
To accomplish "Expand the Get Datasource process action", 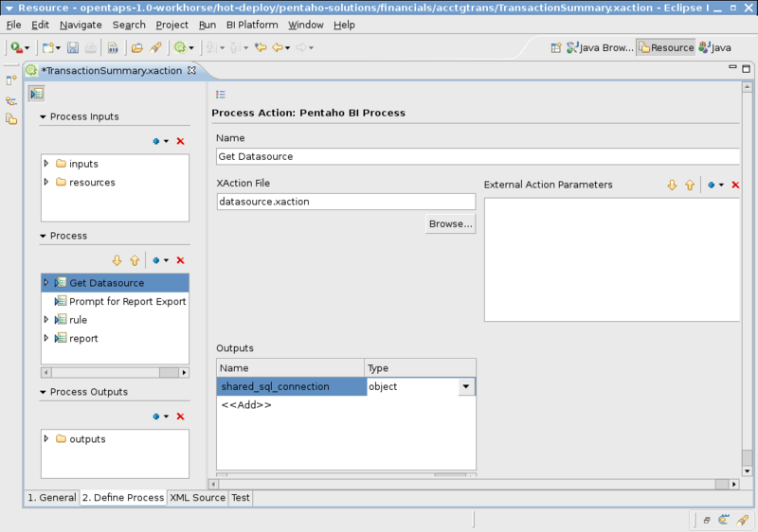I will pyautogui.click(x=46, y=282).
